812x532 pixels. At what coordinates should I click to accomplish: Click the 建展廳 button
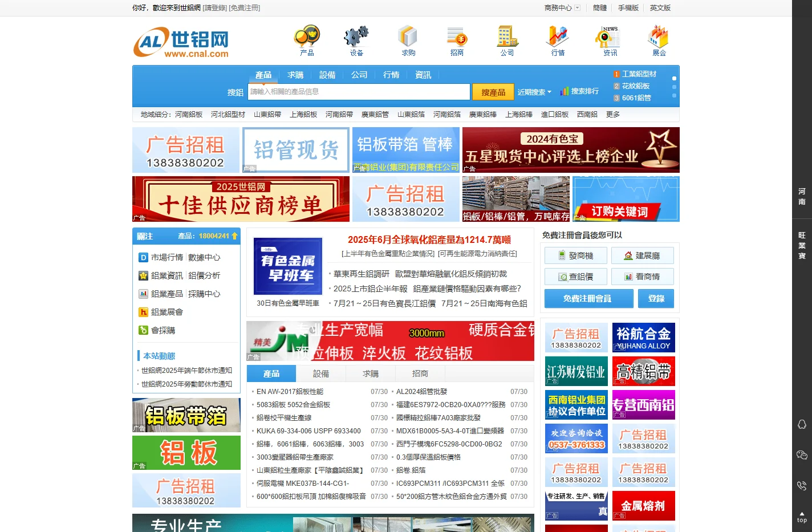(643, 255)
